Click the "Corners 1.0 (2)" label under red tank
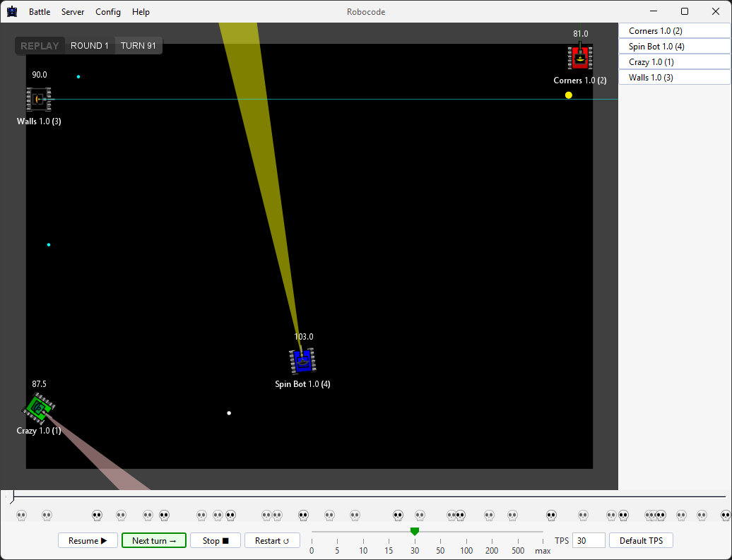 (x=580, y=81)
